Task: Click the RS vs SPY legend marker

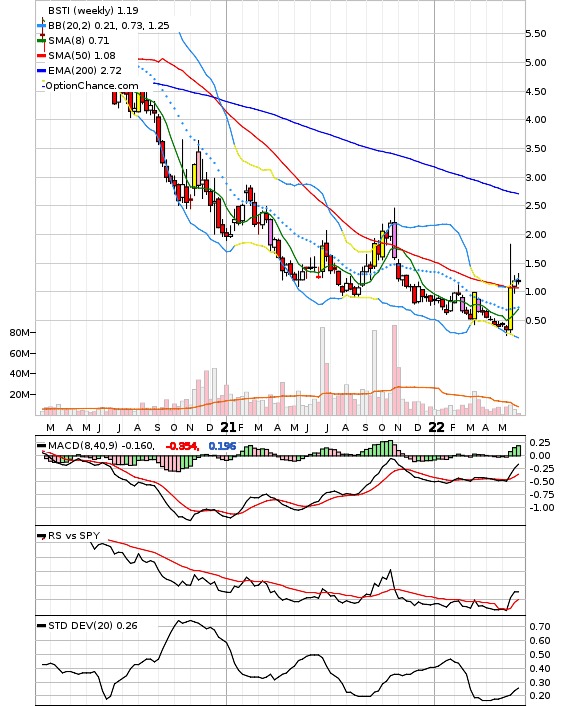Action: tap(41, 536)
